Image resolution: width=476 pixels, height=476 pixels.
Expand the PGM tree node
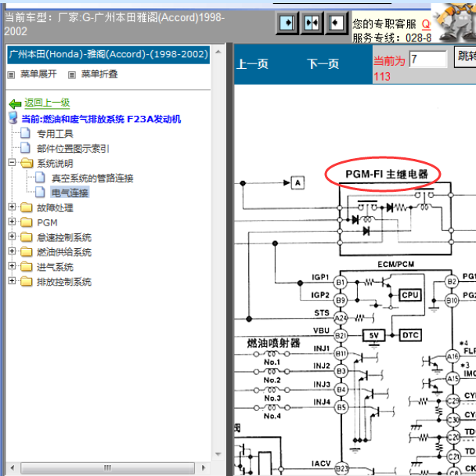[12, 222]
